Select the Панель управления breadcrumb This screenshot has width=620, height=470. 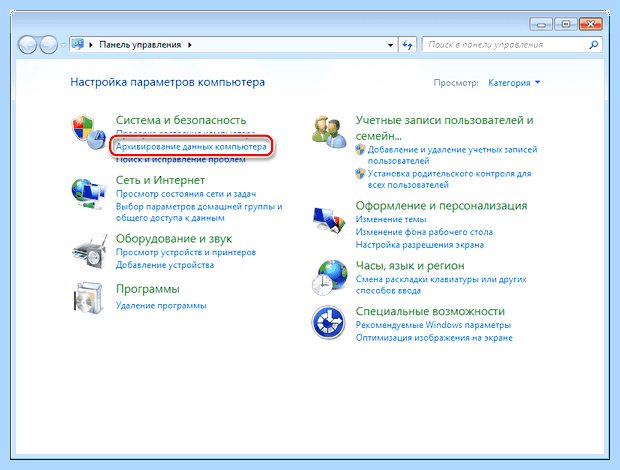click(140, 45)
